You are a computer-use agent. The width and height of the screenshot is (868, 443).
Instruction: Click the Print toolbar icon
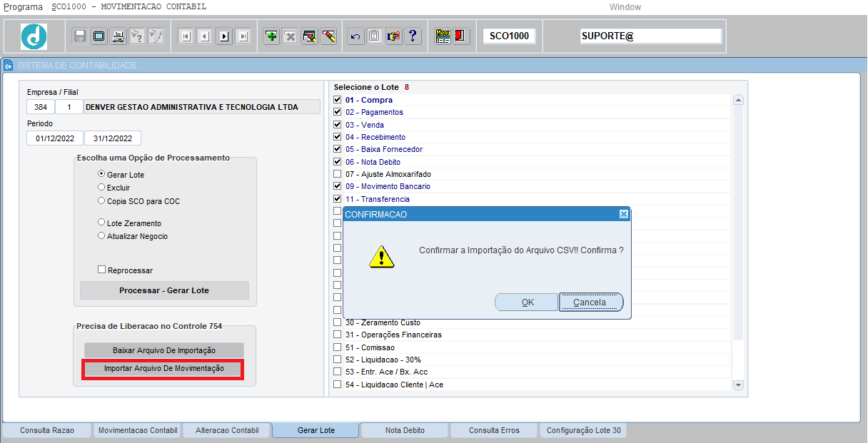118,36
